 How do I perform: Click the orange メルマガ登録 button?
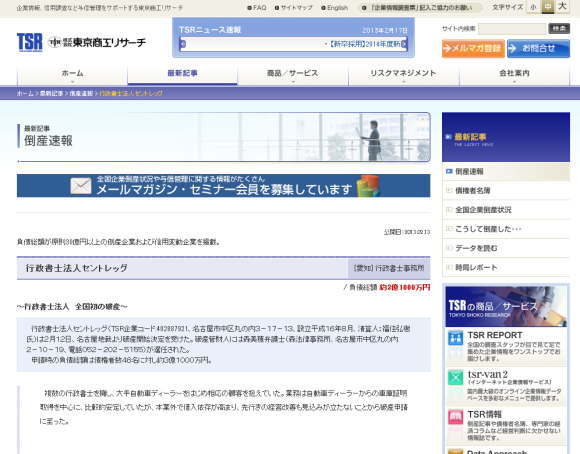click(x=473, y=48)
